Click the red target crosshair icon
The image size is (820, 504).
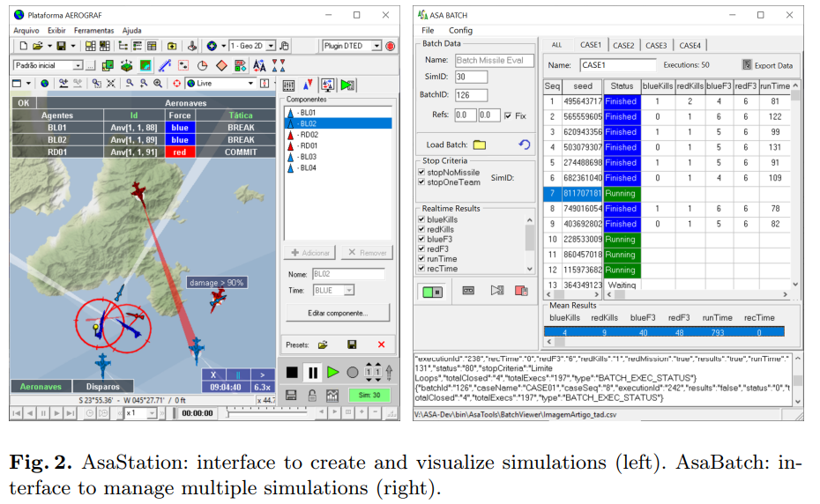176,83
